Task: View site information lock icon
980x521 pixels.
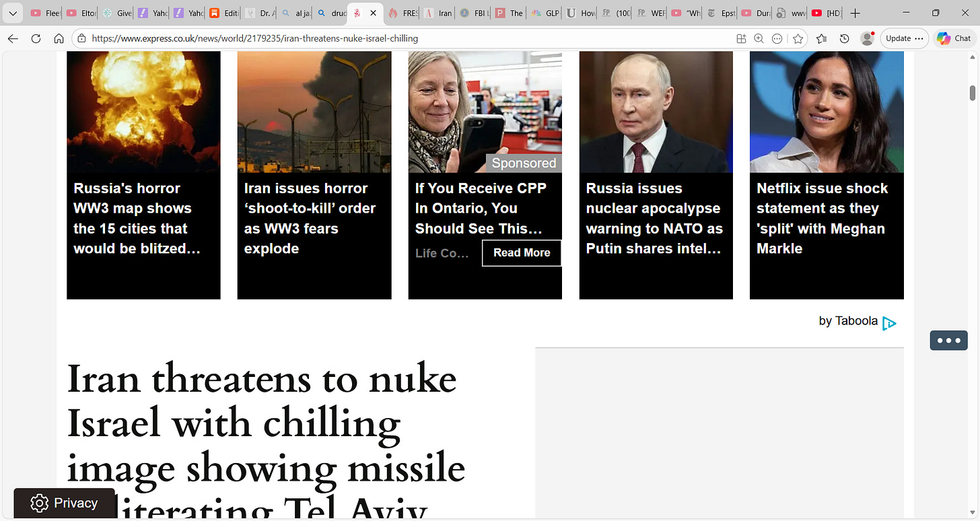Action: tap(81, 38)
